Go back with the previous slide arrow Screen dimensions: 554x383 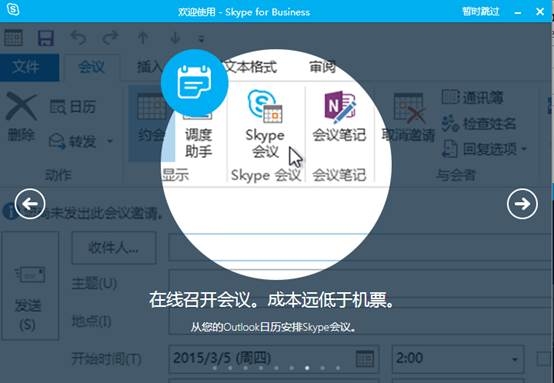click(x=30, y=204)
